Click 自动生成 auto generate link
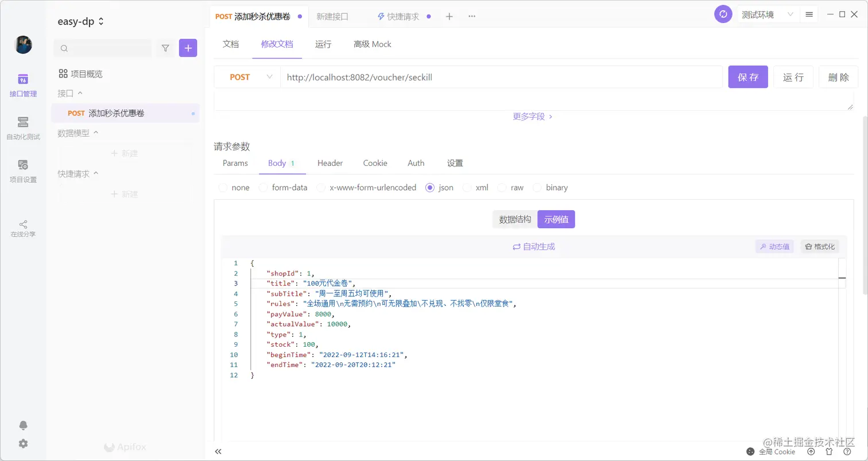This screenshot has width=868, height=461. [x=533, y=247]
